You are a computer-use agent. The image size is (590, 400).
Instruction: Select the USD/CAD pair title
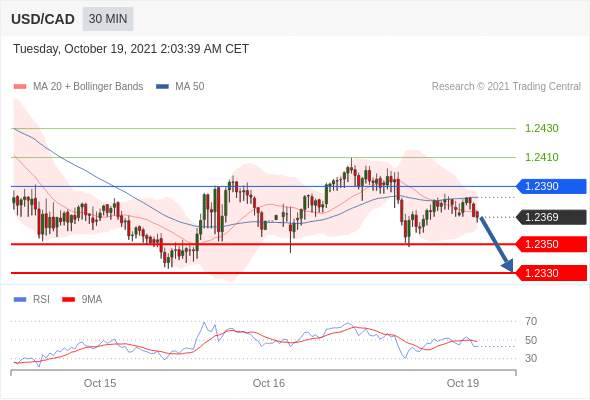[x=43, y=19]
